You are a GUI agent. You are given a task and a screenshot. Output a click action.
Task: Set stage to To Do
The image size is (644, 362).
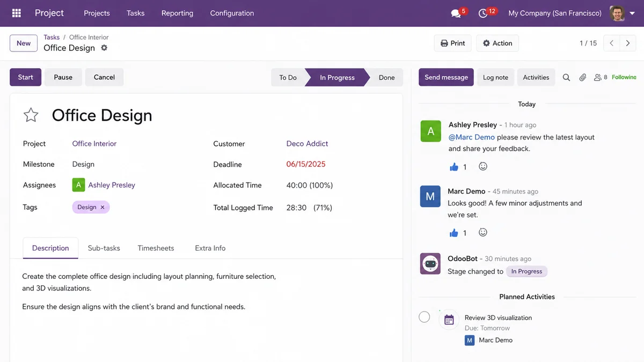coord(288,77)
